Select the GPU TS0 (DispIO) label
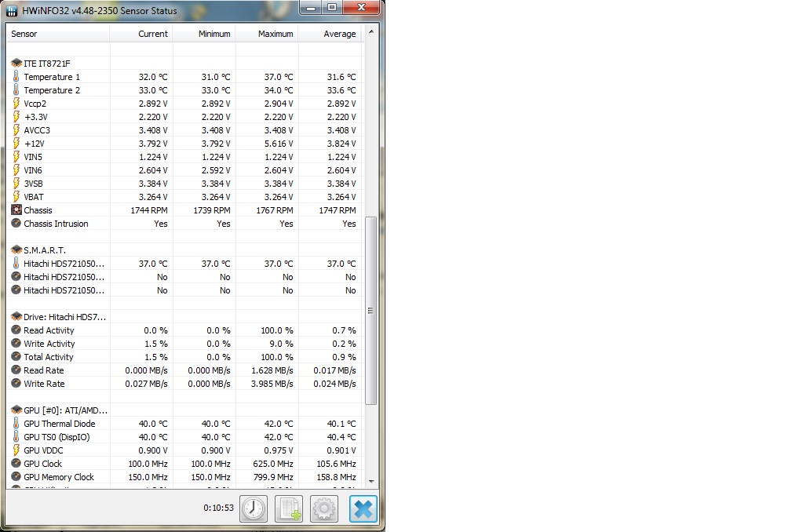 click(x=57, y=436)
